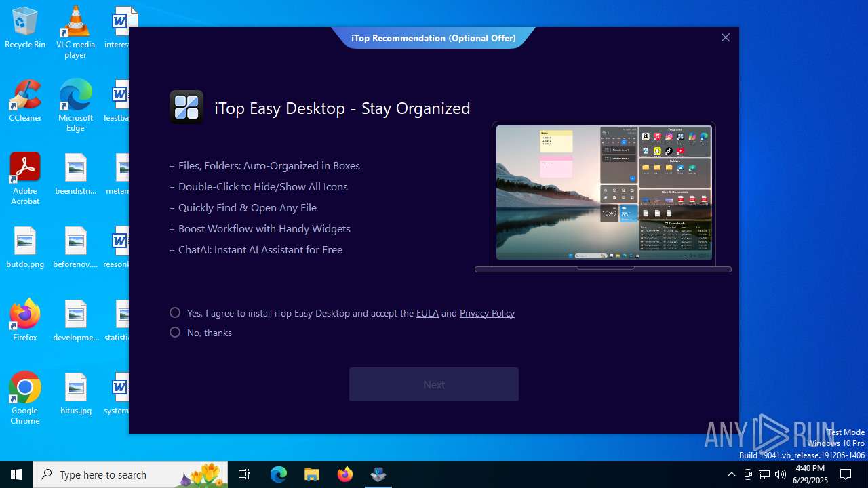This screenshot has height=488, width=868.
Task: Click the iTop Easy Desktop app logo
Action: [x=186, y=107]
